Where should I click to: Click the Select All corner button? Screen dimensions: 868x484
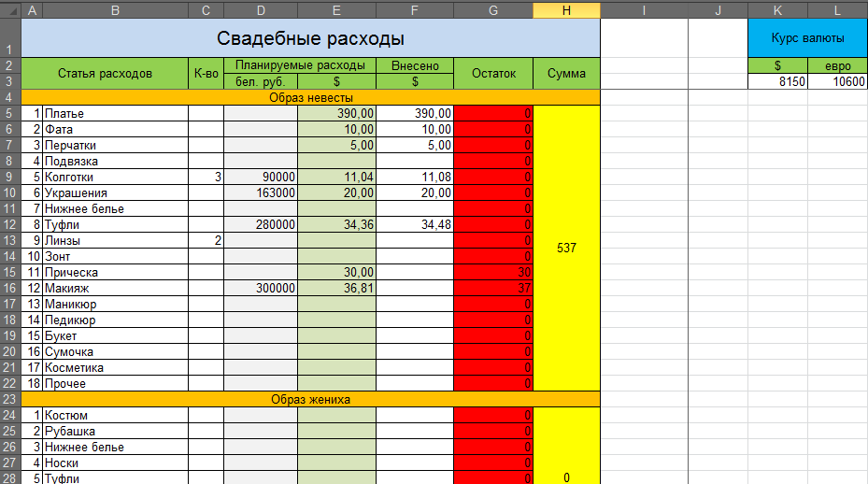tap(9, 10)
